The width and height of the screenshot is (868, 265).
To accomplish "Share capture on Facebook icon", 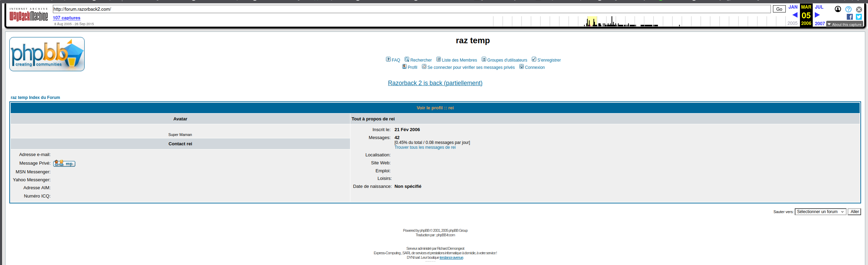I will (x=850, y=17).
